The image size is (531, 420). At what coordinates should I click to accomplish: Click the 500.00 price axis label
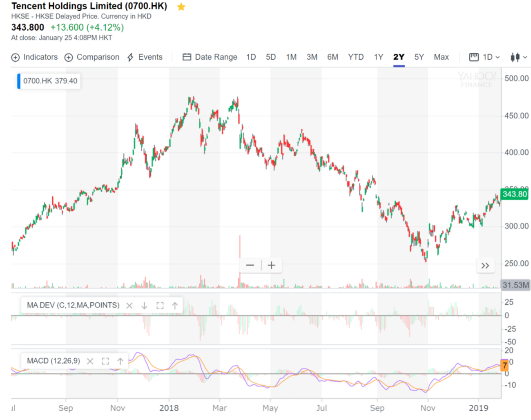517,78
